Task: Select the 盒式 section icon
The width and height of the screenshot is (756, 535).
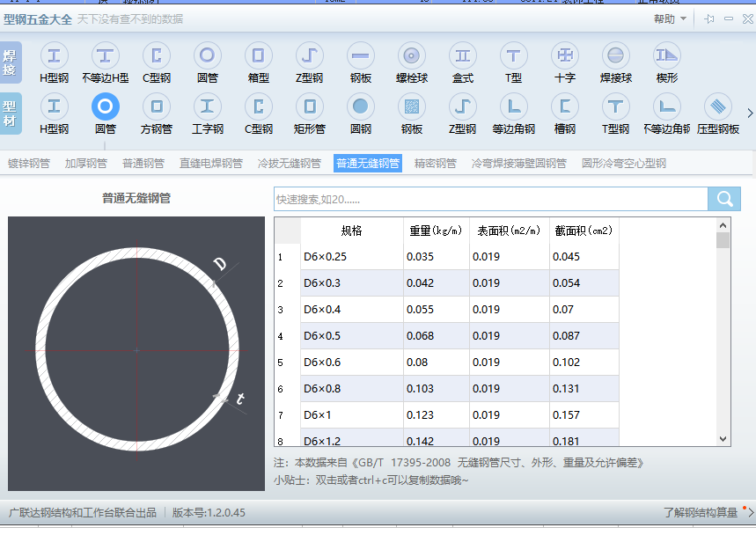Action: [x=463, y=56]
